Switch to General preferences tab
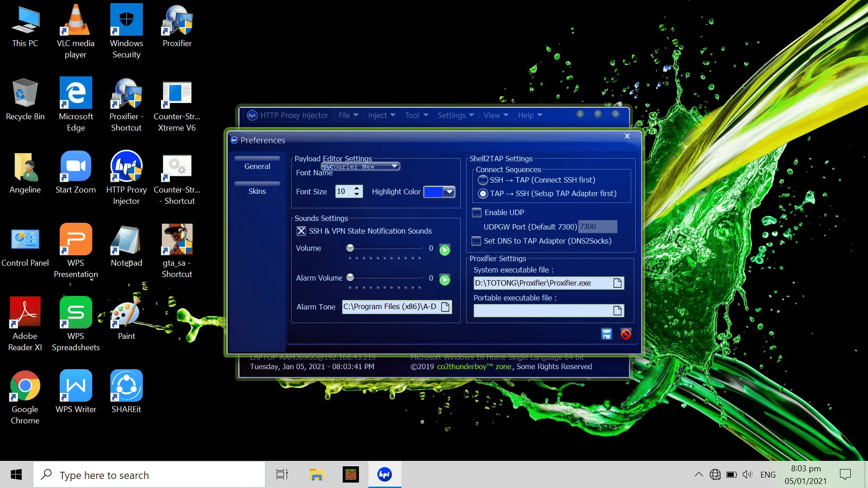The image size is (868, 488). [x=257, y=166]
